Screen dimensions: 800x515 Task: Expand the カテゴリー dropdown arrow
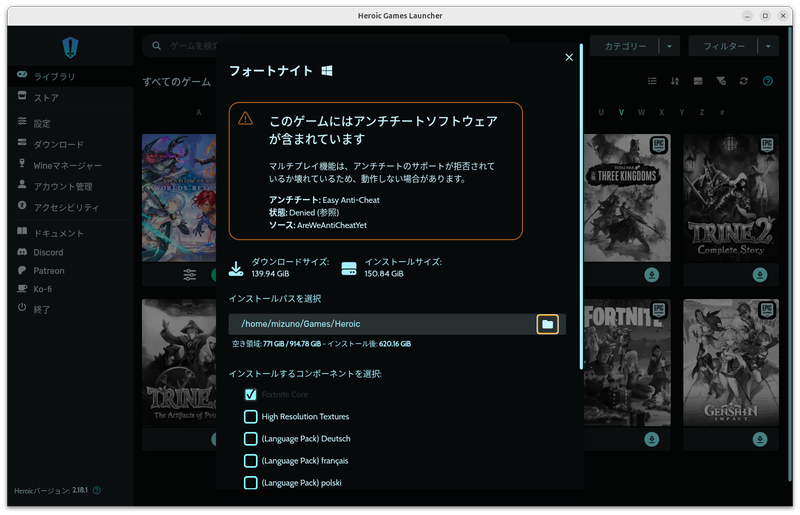click(x=669, y=46)
